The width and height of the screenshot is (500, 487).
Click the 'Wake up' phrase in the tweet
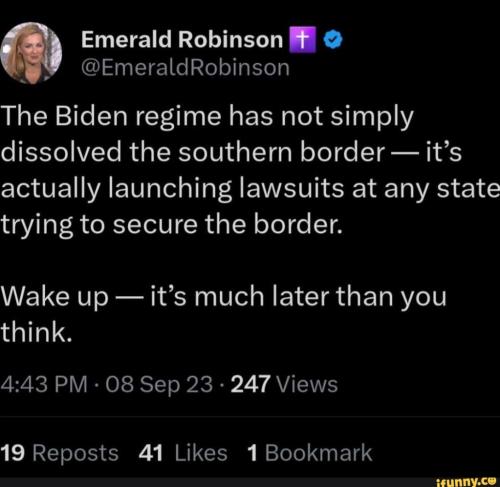(x=55, y=297)
